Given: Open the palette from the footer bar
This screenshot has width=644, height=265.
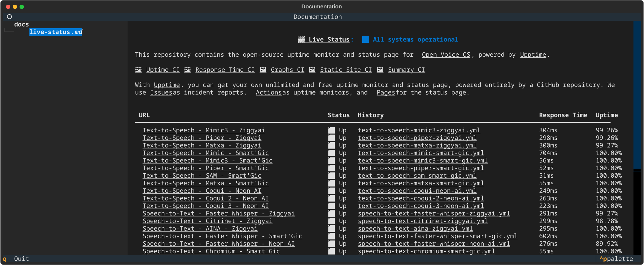Looking at the screenshot, I should tap(616, 259).
